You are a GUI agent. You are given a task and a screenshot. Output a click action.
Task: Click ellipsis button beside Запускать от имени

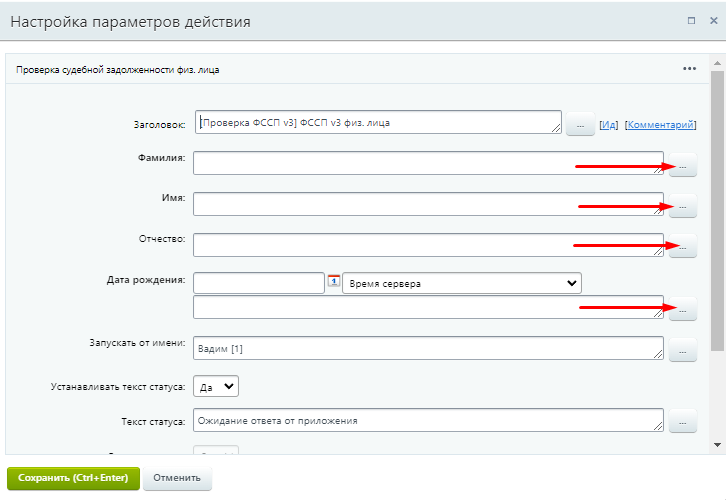tap(682, 350)
